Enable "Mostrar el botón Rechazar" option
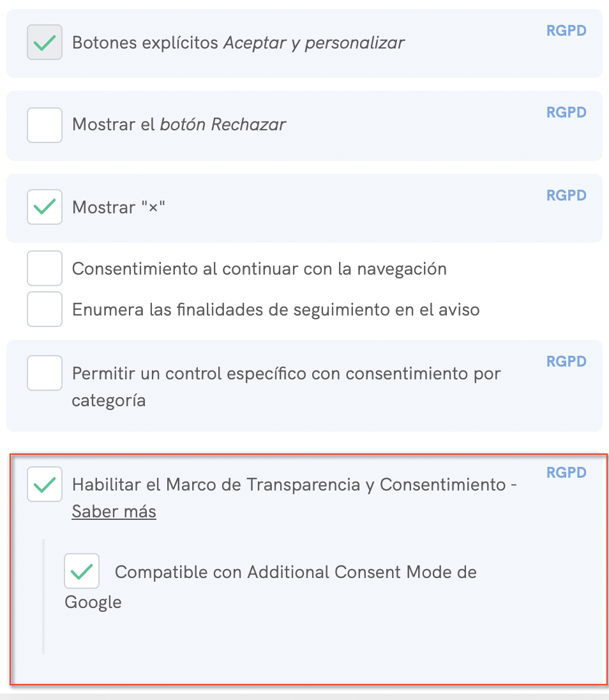The height and width of the screenshot is (700, 609). [44, 125]
